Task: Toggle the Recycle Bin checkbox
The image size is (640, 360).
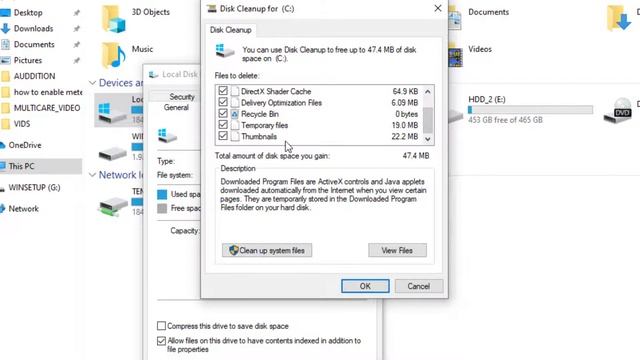Action: [223, 113]
